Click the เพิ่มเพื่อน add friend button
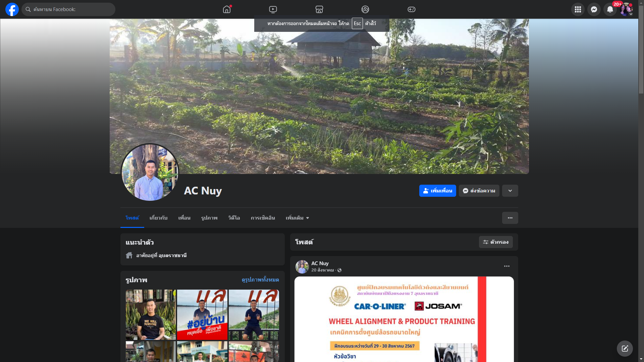 point(437,191)
